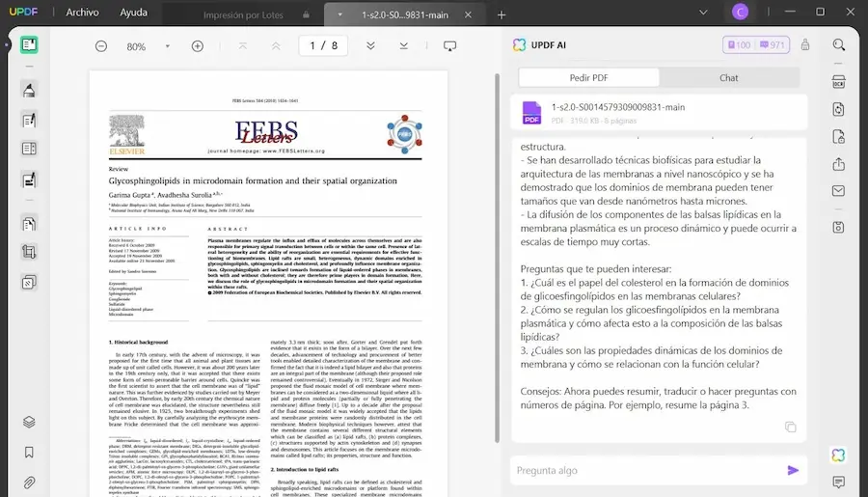Click the '2. Introduction to lipid rafts' heading
This screenshot has width=868, height=497.
[304, 469]
